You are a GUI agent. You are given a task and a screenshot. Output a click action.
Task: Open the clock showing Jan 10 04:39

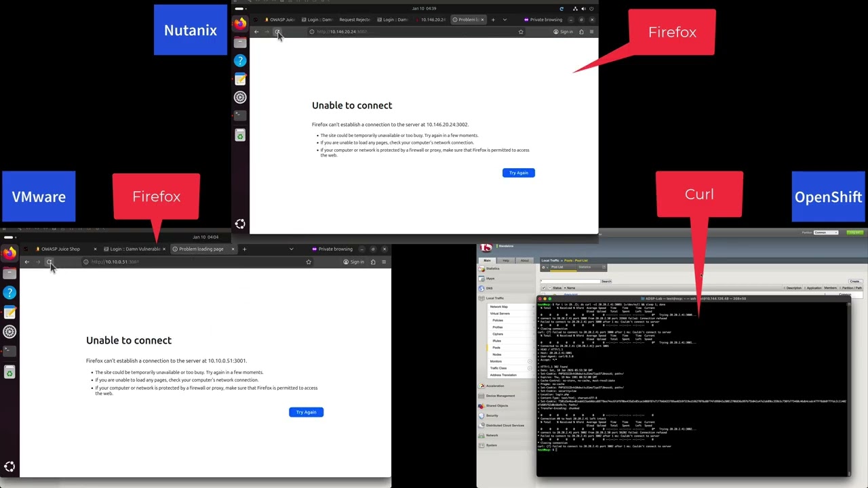coord(424,9)
